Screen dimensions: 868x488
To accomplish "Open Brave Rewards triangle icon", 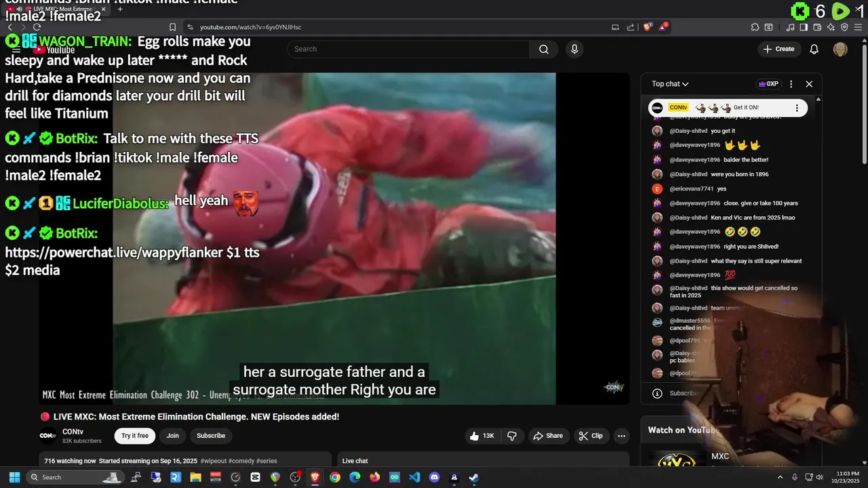I will [663, 27].
